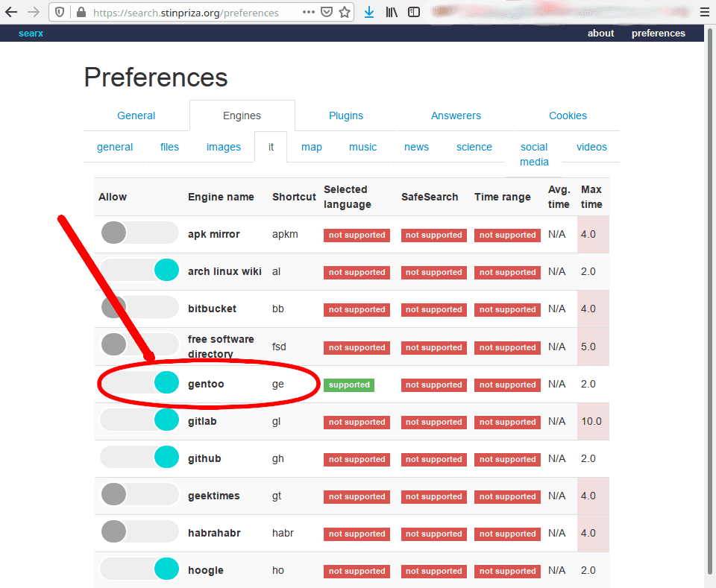
Task: Click the searx home link
Action: coord(31,34)
